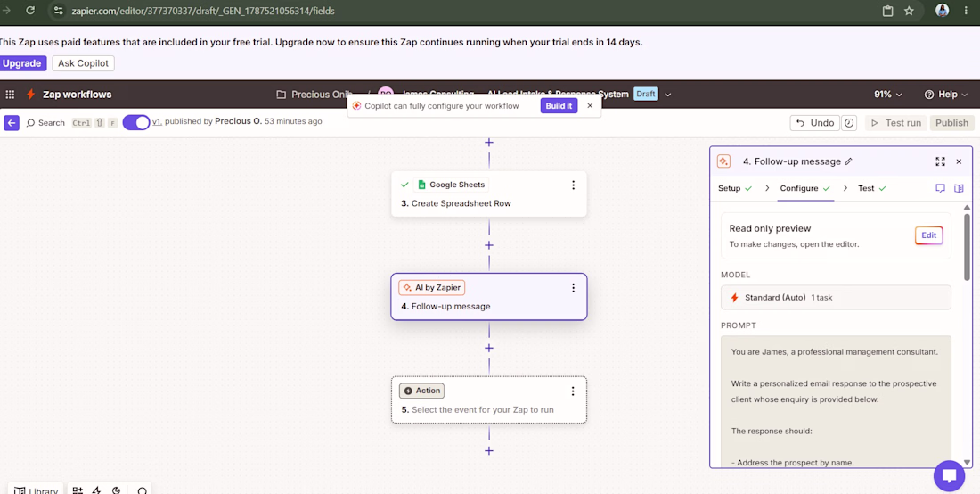Image resolution: width=980 pixels, height=494 pixels.
Task: Click inside the Prompt text area
Action: 836,400
